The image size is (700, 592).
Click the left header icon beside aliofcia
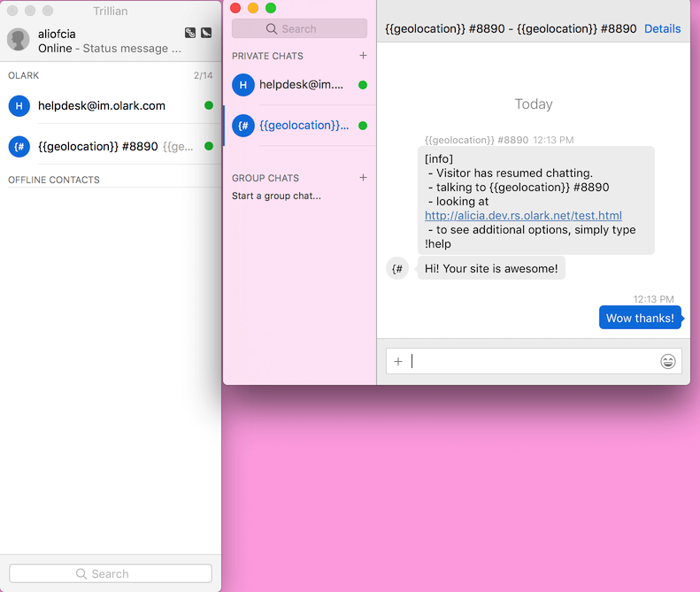click(190, 34)
